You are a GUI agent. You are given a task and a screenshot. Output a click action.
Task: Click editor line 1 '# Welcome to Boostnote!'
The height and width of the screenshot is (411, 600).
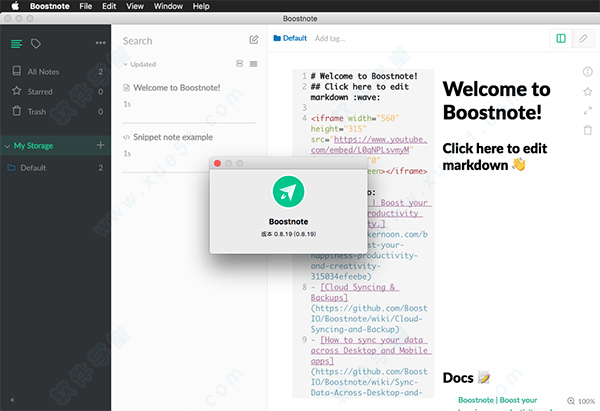[x=364, y=76]
